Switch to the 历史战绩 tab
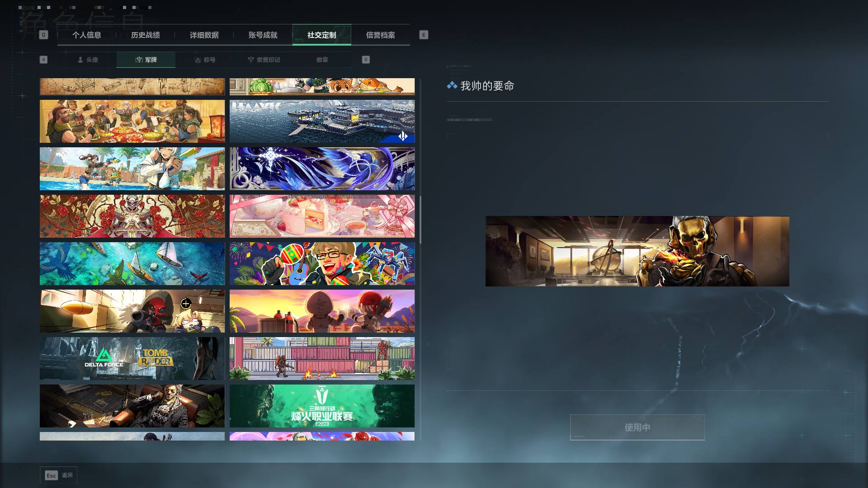Viewport: 868px width, 488px height. [146, 35]
